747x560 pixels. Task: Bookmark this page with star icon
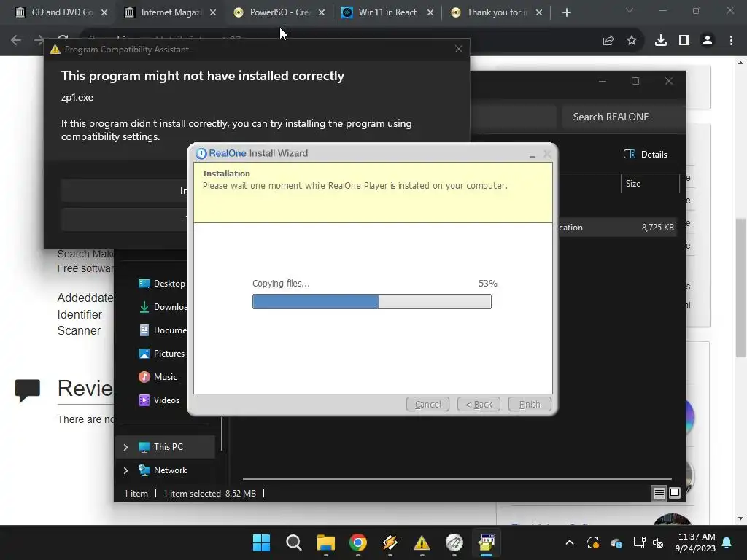coord(632,41)
